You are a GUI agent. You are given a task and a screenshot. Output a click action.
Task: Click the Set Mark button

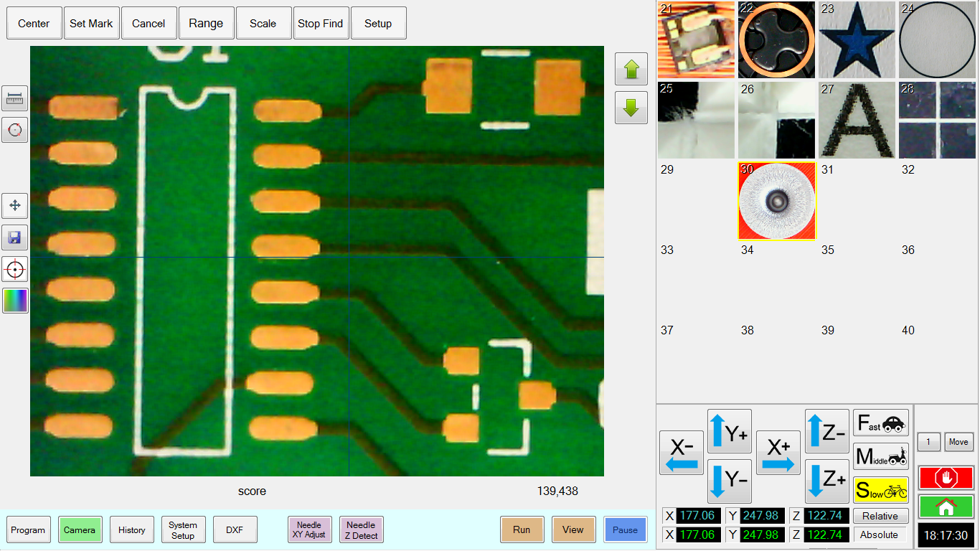pos(91,24)
